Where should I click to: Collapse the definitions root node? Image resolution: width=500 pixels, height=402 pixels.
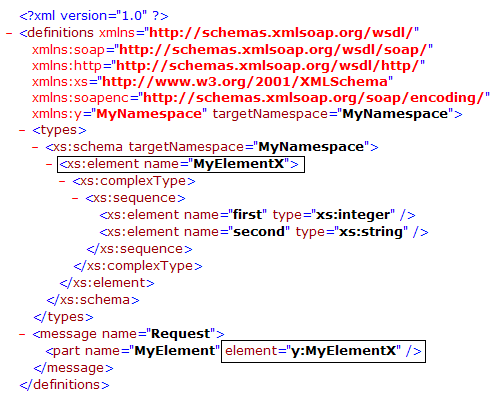point(9,33)
